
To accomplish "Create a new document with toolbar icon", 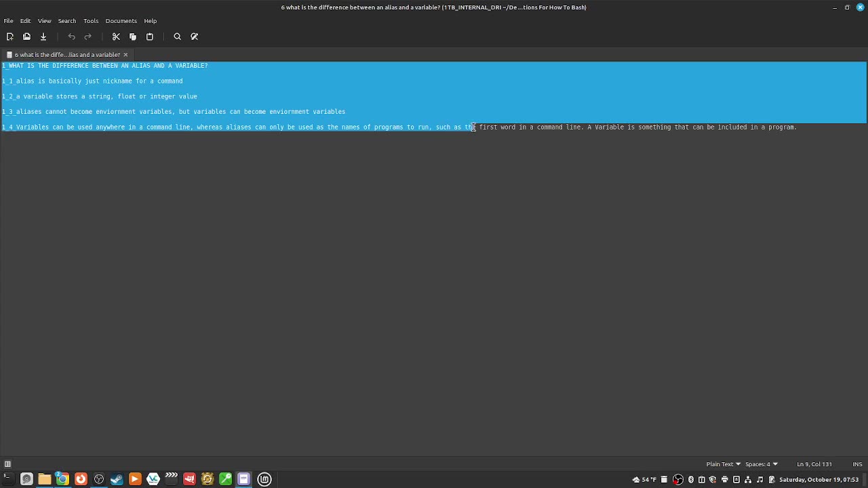I will (x=10, y=37).
